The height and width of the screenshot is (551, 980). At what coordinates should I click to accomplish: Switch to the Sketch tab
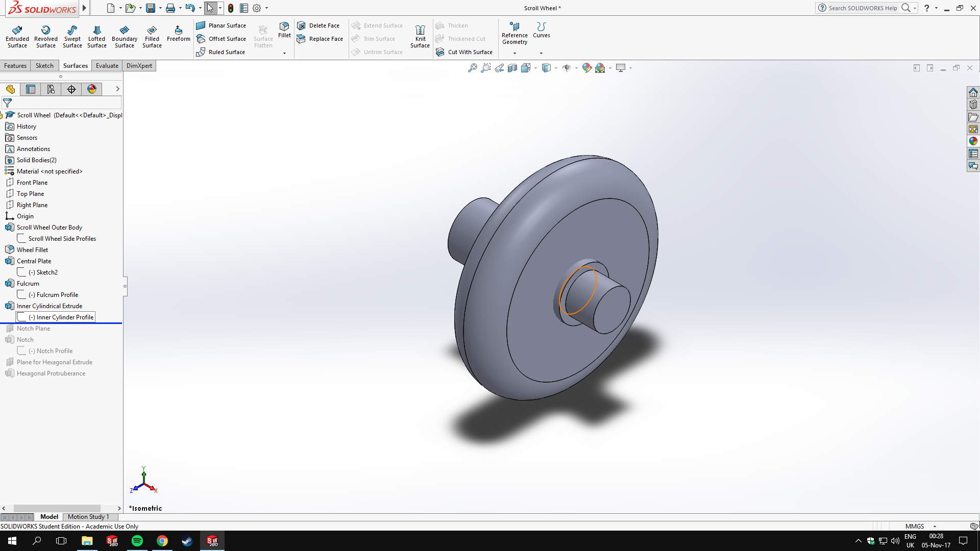pos(44,66)
